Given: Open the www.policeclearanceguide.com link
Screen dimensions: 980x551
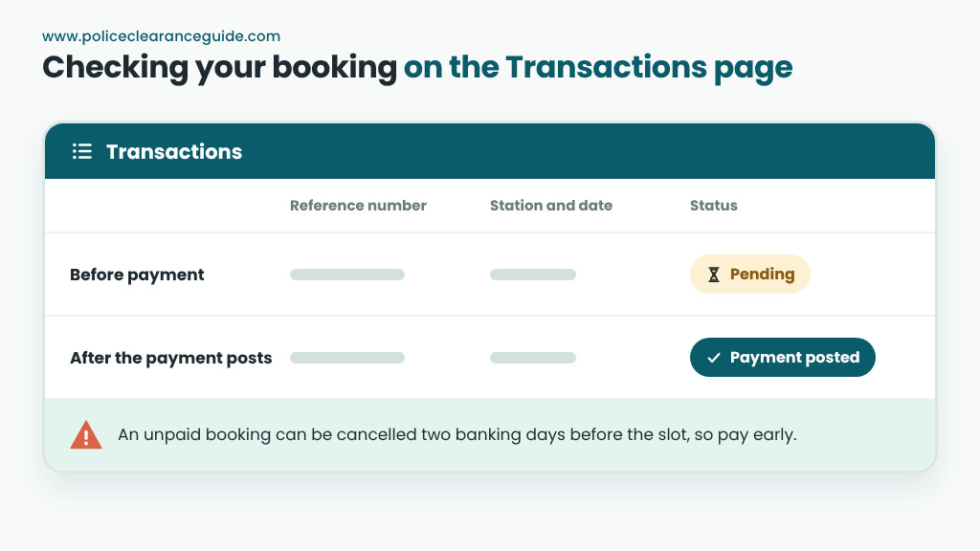Looking at the screenshot, I should tap(161, 36).
